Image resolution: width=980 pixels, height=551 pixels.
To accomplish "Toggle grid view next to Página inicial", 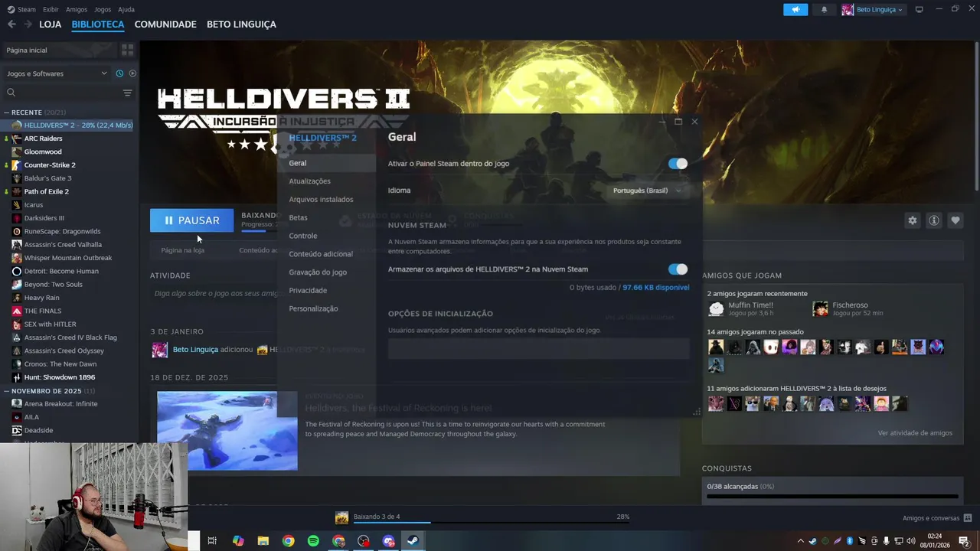I will tap(128, 50).
